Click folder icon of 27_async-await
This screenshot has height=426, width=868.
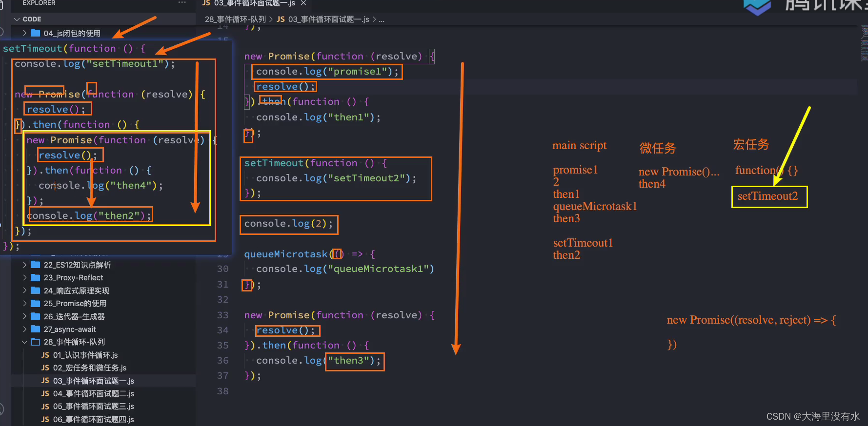36,329
